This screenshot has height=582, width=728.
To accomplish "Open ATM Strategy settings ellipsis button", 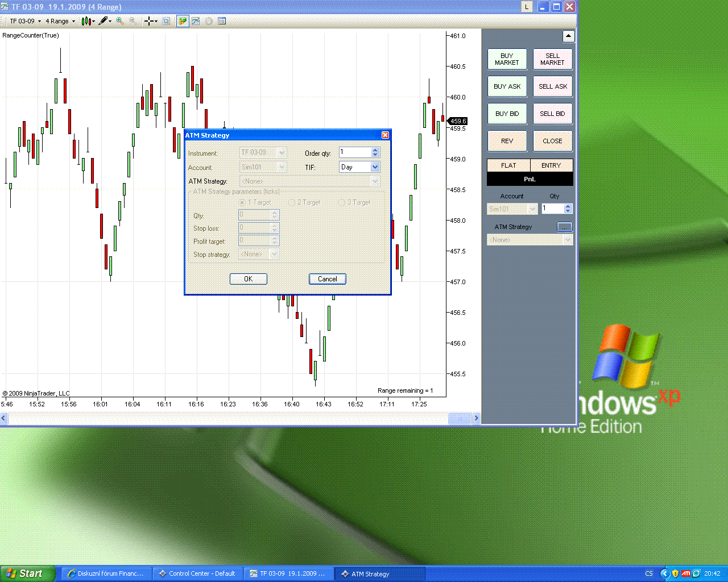I will pos(564,227).
